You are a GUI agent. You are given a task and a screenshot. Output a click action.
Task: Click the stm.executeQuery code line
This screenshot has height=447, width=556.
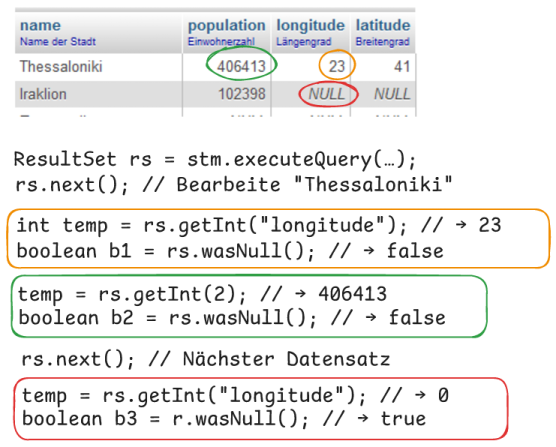coord(215,160)
